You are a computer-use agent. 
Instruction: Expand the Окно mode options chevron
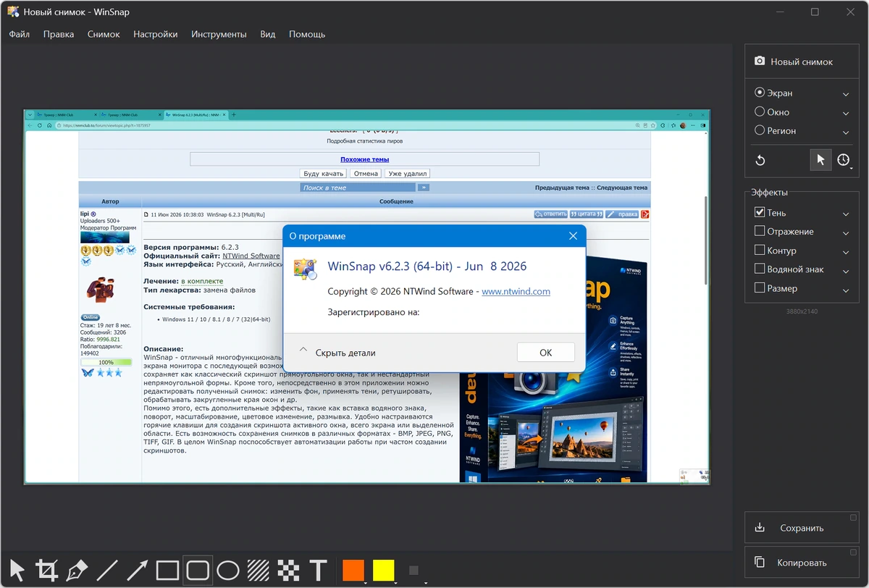coord(846,113)
